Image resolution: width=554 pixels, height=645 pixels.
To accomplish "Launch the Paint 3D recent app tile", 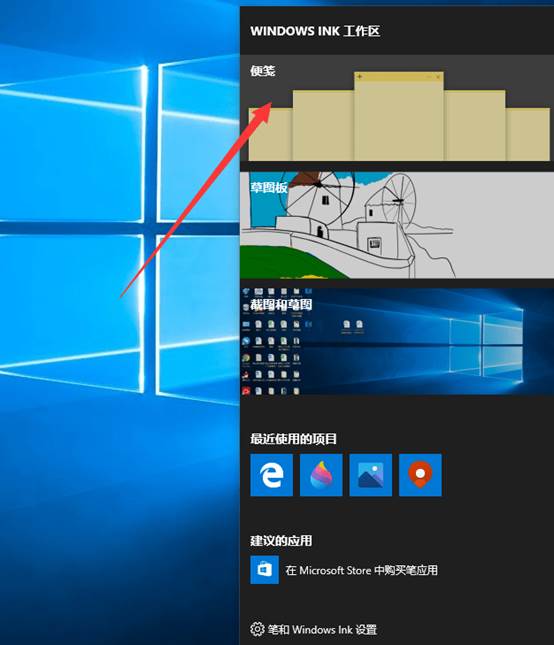I will 321,475.
